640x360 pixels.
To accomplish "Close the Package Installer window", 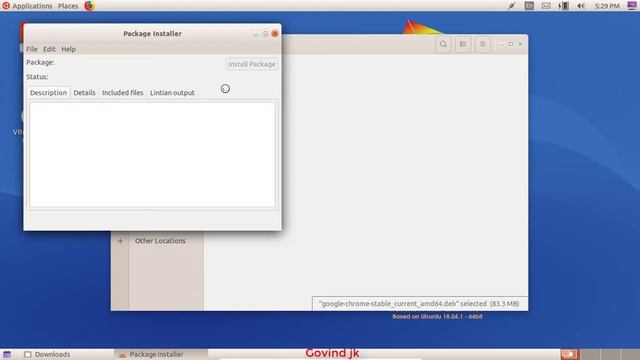I will (275, 33).
